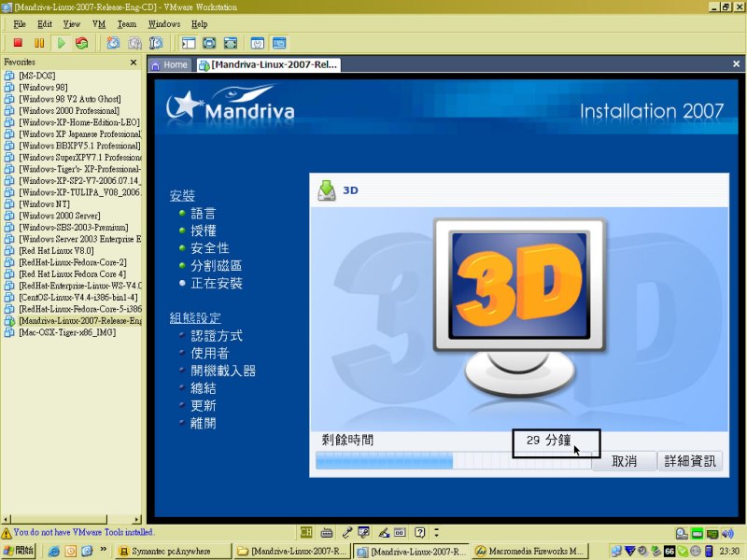747x560 pixels.
Task: Select [Windows 2000 Professional] favorite
Action: coord(69,110)
